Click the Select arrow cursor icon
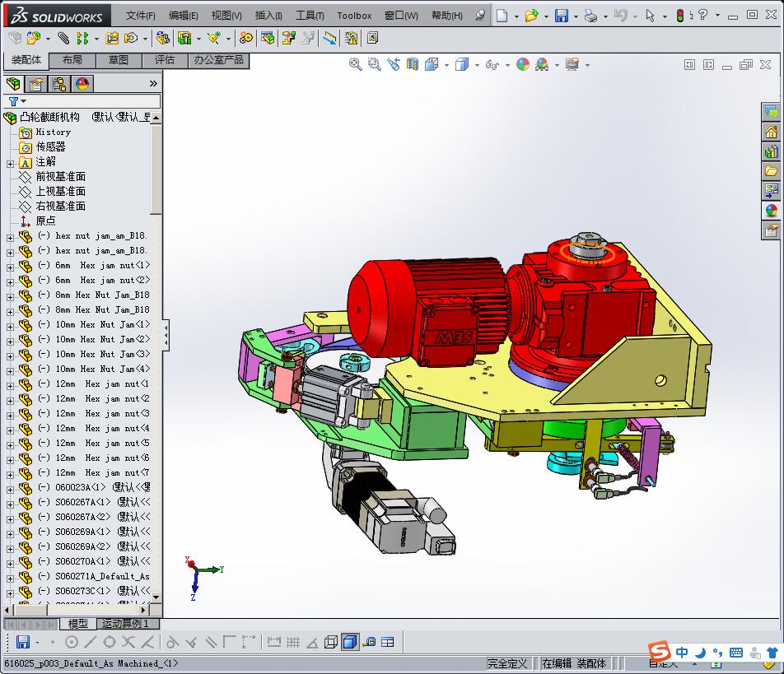 (650, 16)
